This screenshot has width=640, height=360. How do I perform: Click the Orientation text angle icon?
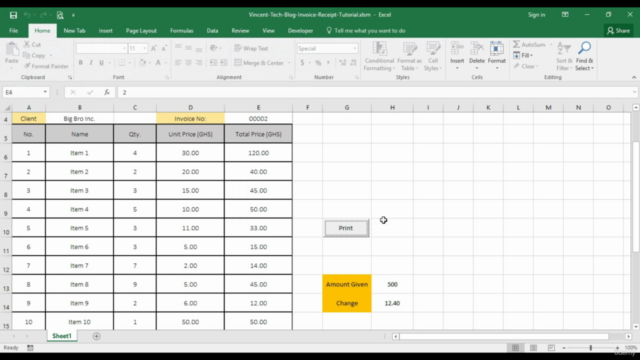tap(213, 48)
